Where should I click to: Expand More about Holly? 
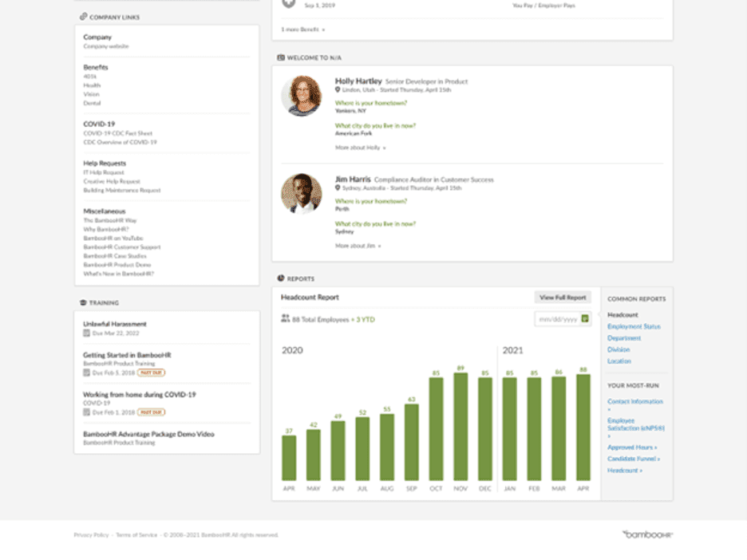pyautogui.click(x=358, y=148)
